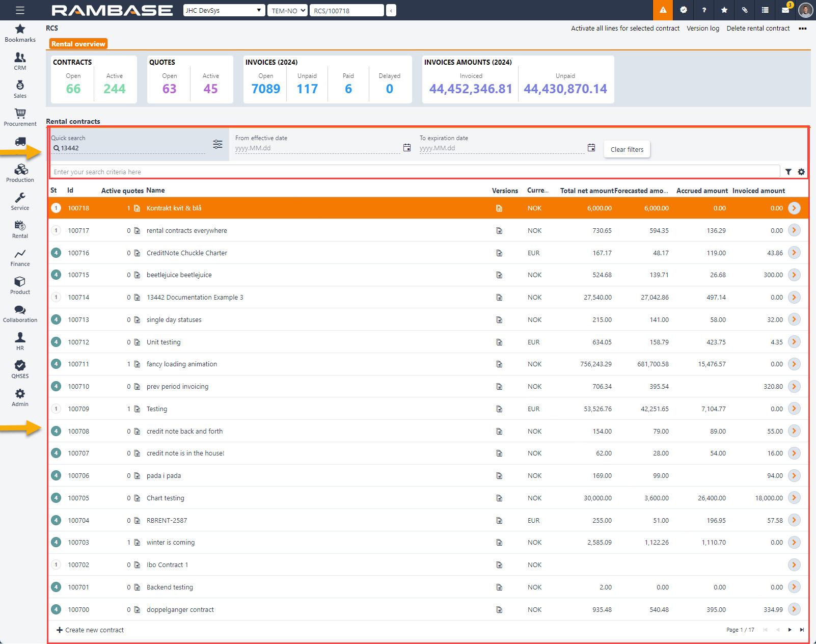Image resolution: width=816 pixels, height=644 pixels.
Task: Click the filter funnel icon
Action: [x=788, y=172]
